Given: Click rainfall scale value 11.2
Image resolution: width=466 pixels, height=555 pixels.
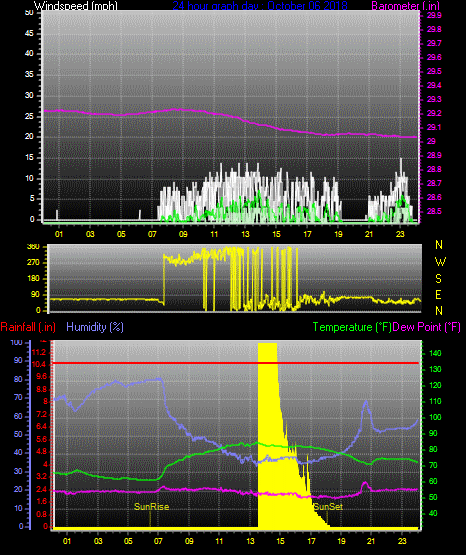Looking at the screenshot, I should 39,352.
